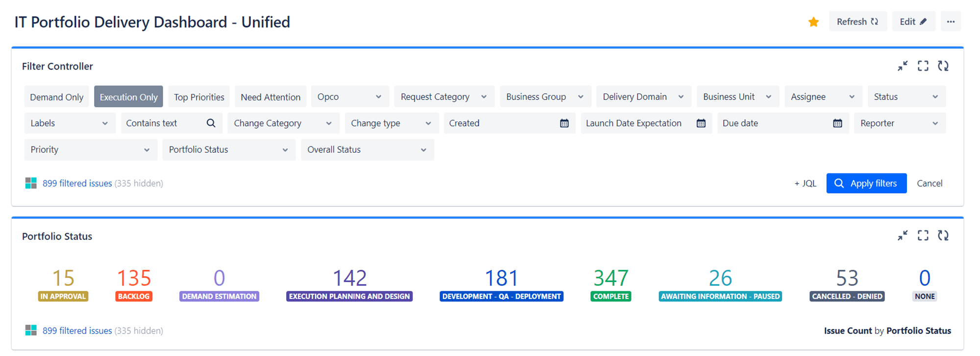The image size is (980, 356).
Task: Click the Contains text search field
Action: coord(164,123)
